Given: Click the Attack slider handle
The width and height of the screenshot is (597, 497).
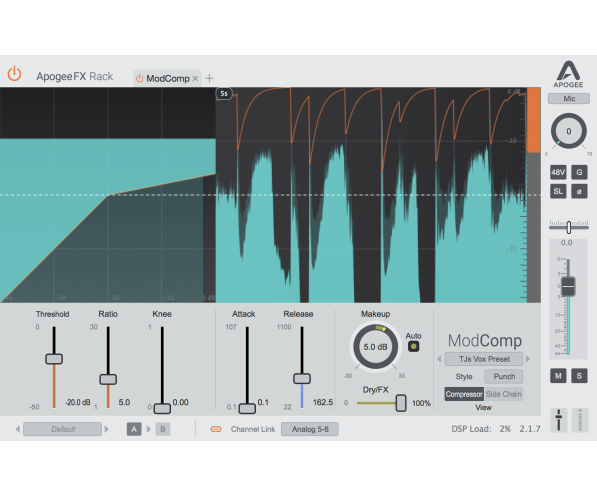Looking at the screenshot, I should [x=247, y=409].
